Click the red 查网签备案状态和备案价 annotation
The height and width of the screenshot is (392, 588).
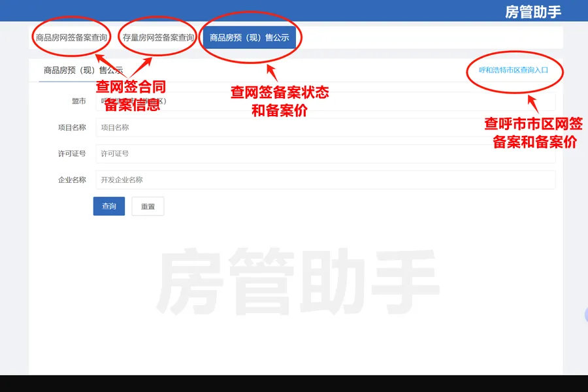coord(280,101)
